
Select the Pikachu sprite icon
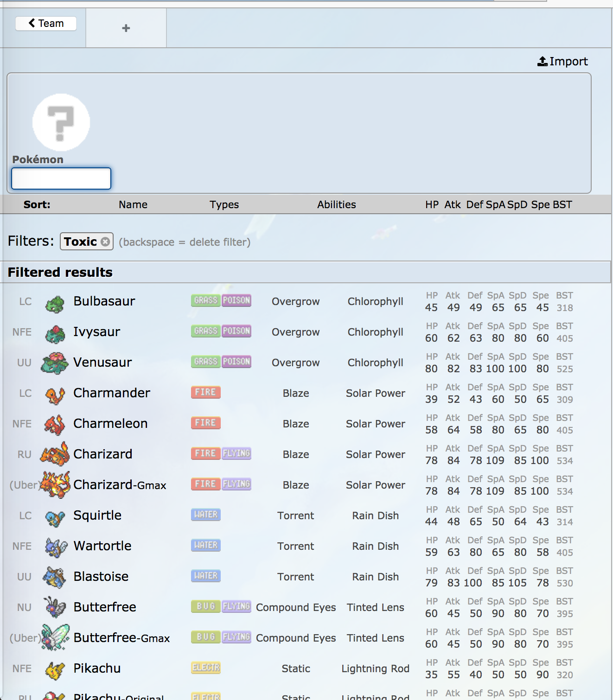[x=55, y=669]
